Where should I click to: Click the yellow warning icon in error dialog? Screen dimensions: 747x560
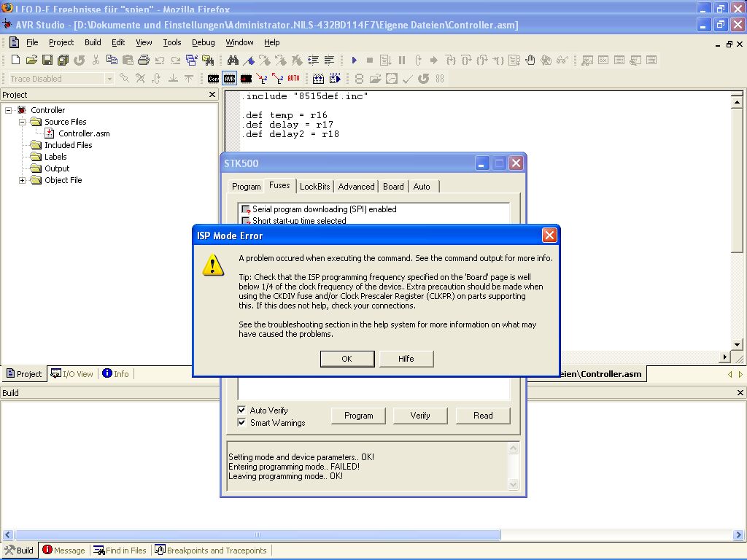coord(213,265)
